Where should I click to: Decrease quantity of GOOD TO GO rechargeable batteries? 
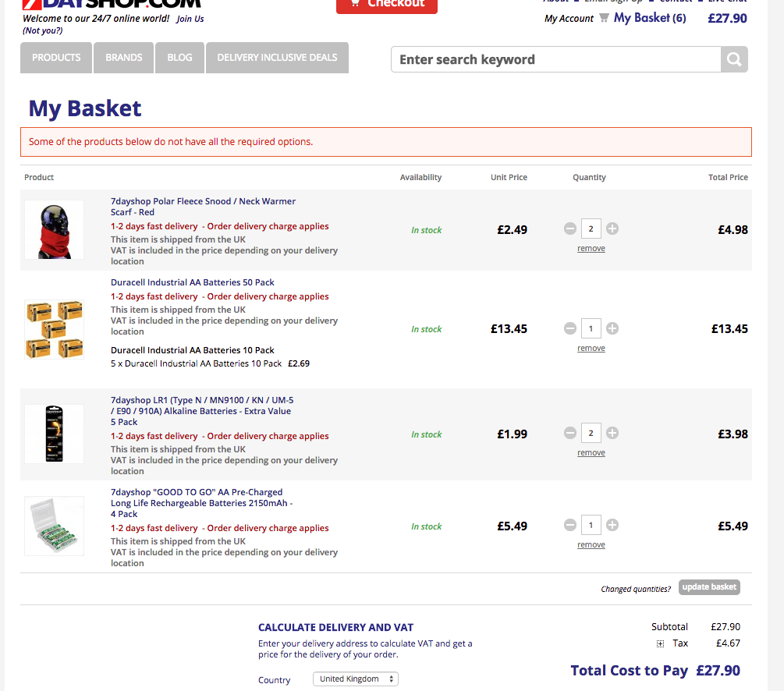tap(570, 525)
